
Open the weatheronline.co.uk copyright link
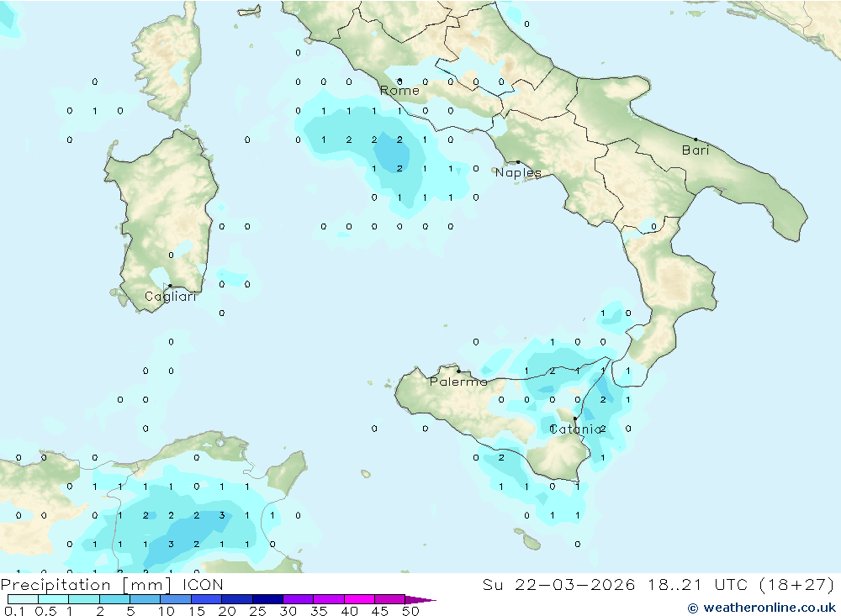[762, 608]
